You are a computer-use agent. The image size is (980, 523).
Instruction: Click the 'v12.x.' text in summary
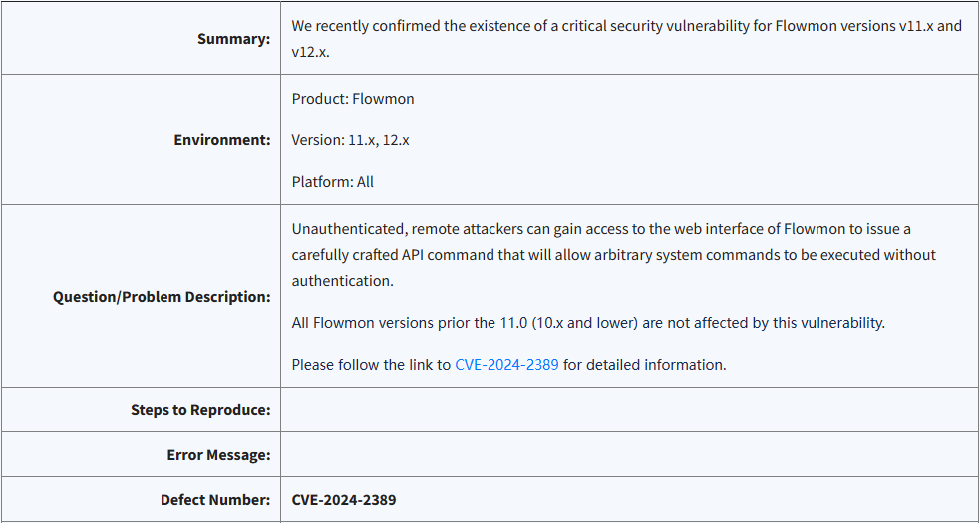pyautogui.click(x=311, y=52)
